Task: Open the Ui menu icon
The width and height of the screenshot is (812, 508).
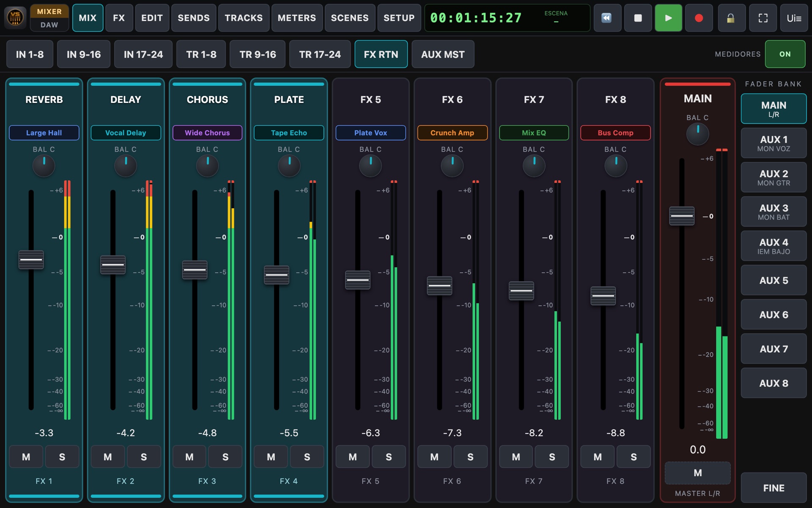Action: pyautogui.click(x=794, y=18)
